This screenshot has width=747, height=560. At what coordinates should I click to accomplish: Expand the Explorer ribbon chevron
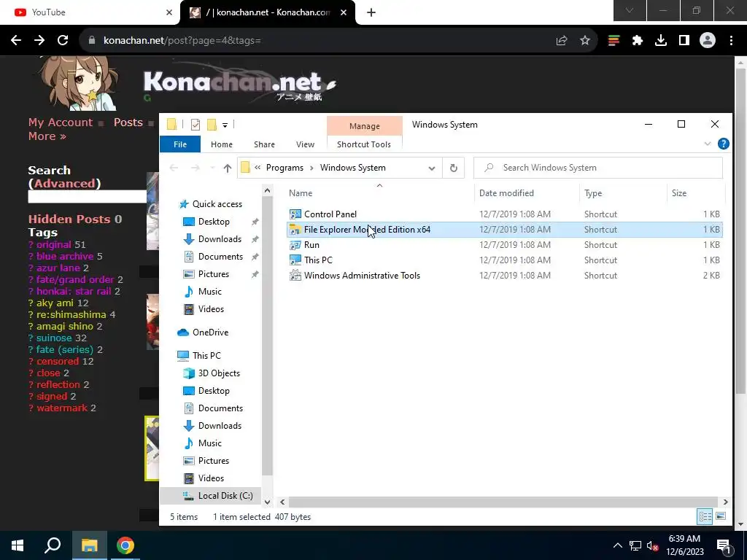708,144
